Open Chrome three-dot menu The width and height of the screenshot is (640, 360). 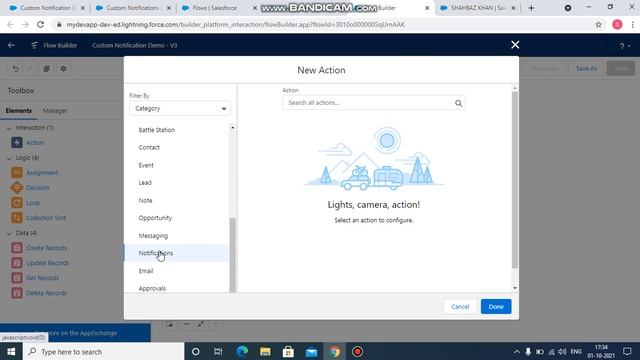[632, 24]
